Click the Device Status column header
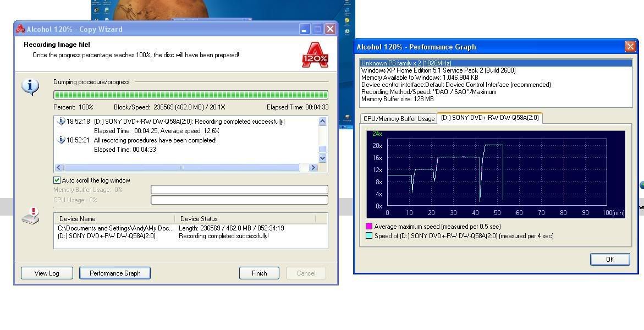Screen dimensions: 644x330 (245, 219)
